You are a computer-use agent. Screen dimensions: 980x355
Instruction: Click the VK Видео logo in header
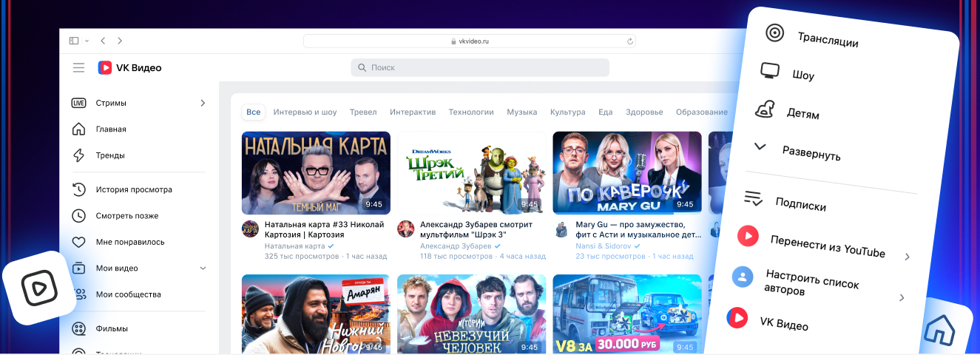(129, 68)
